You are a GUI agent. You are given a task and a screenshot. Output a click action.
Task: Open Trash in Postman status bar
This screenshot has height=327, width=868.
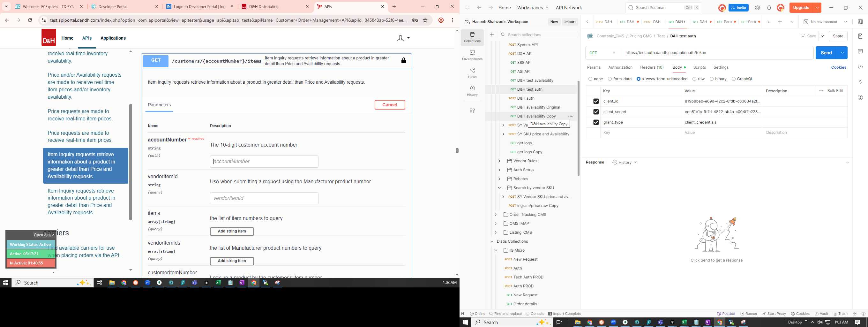[x=840, y=314]
